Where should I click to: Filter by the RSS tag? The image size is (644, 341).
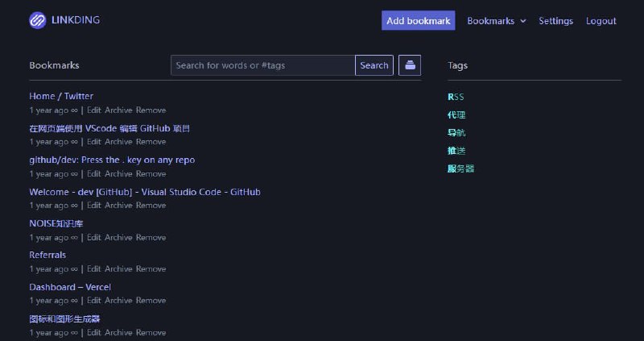[x=456, y=97]
